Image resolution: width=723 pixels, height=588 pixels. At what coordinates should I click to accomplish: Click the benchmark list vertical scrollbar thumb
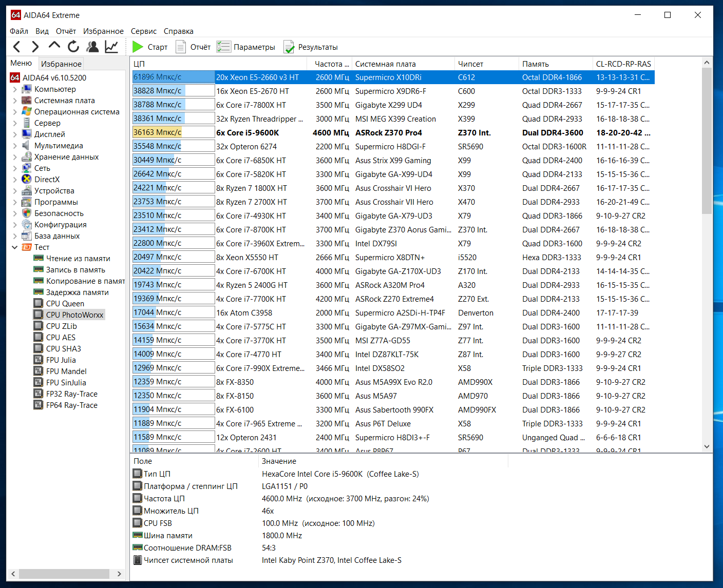click(707, 141)
